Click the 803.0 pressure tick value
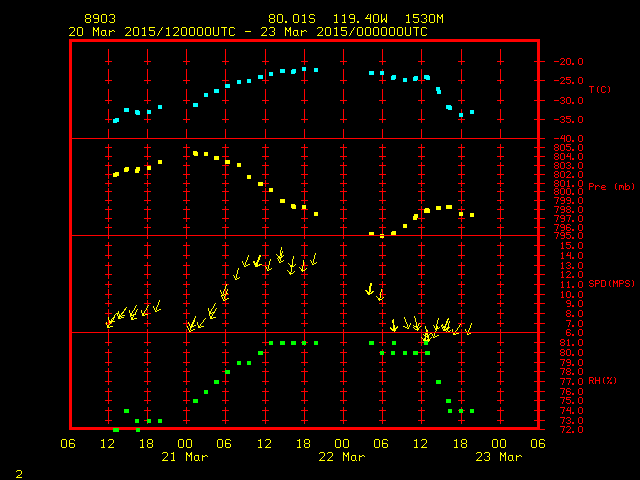Viewport: 640px width, 480px height. pos(569,165)
